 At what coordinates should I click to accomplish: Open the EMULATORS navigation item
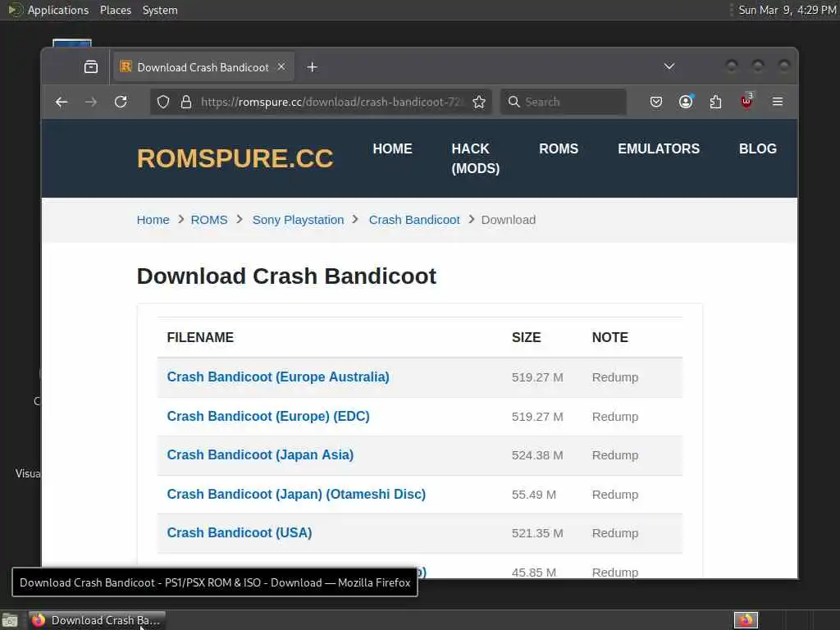coord(659,149)
